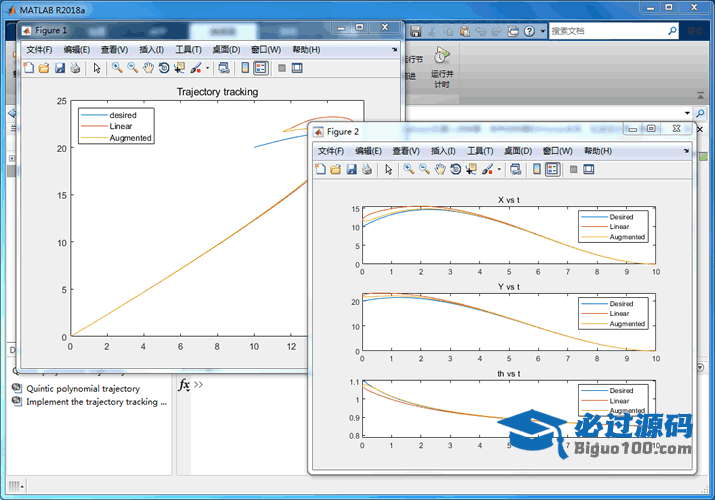Image resolution: width=715 pixels, height=500 pixels.
Task: Activate Zoom In tool in Figure 1
Action: click(x=117, y=68)
